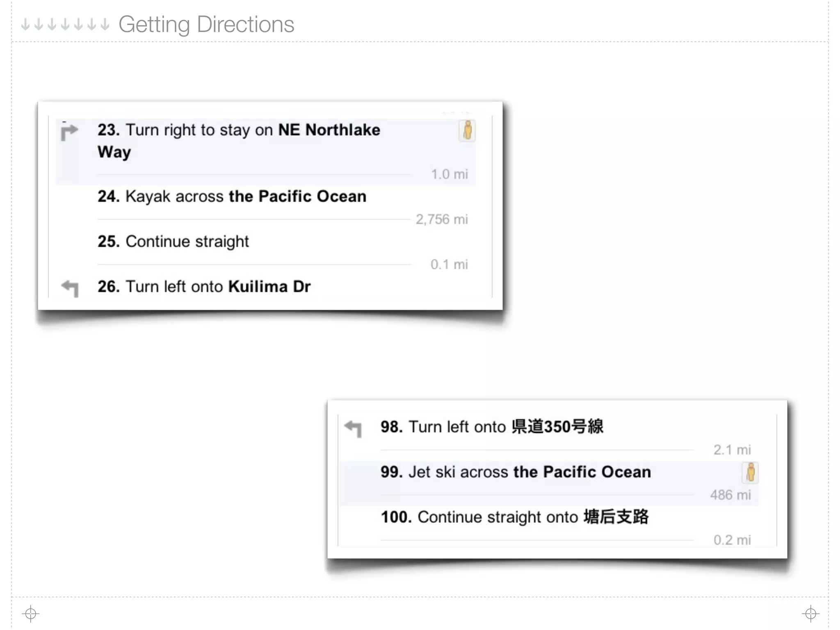Click the 0.1 mi distance label
This screenshot has height=630, width=840.
449,265
